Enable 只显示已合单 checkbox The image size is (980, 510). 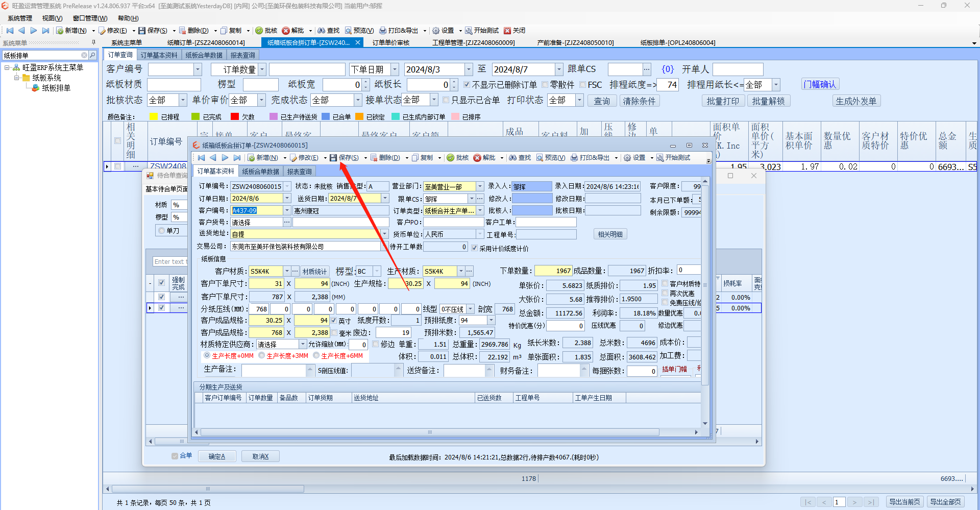(446, 100)
